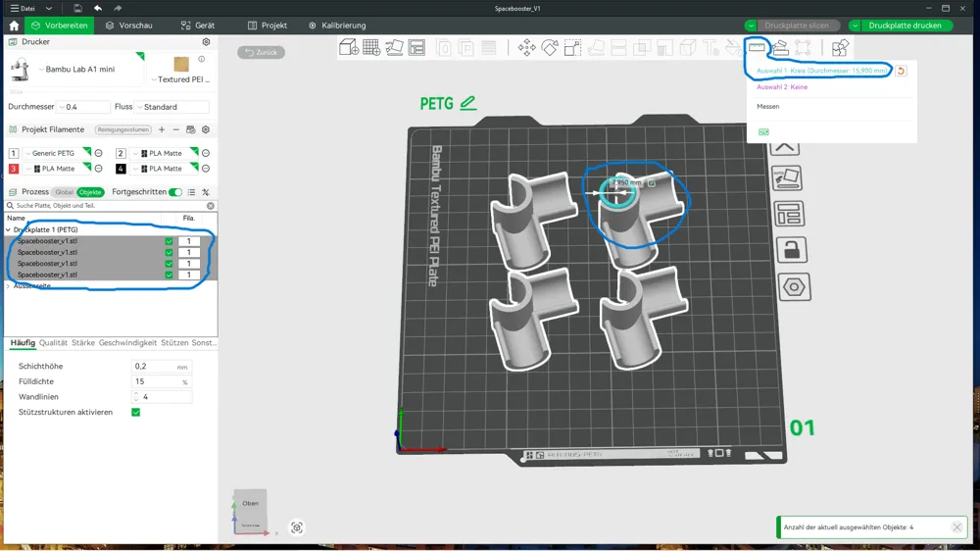Screen dimensions: 980x551
Task: Click the AMS sync icon in Projekt Filamente
Action: coord(191,129)
